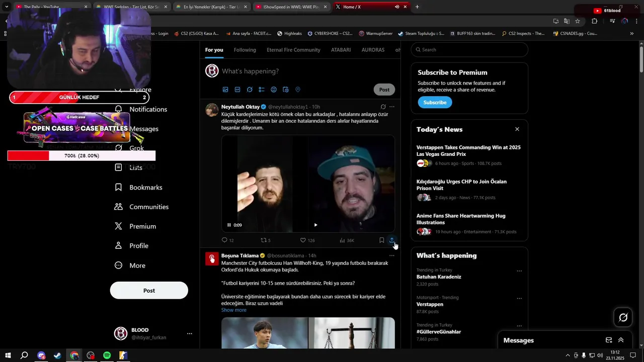Open emoji picker in composer
Screen dimensions: 644x362
[274, 89]
